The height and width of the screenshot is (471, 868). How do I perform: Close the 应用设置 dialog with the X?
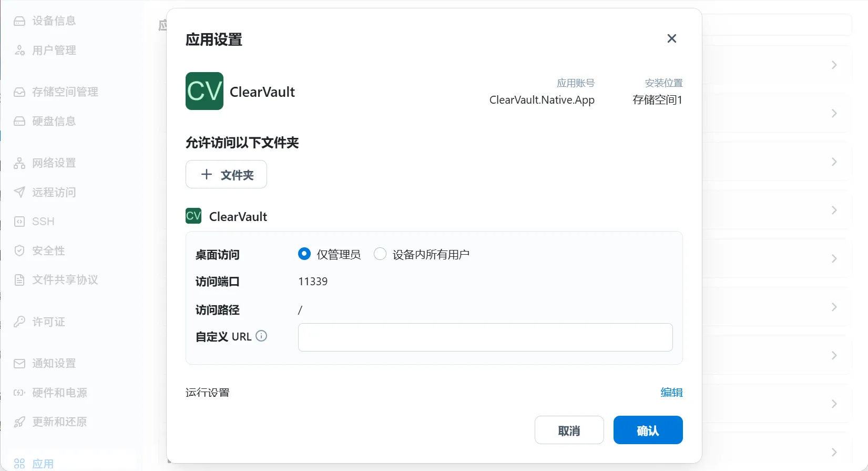pos(672,39)
